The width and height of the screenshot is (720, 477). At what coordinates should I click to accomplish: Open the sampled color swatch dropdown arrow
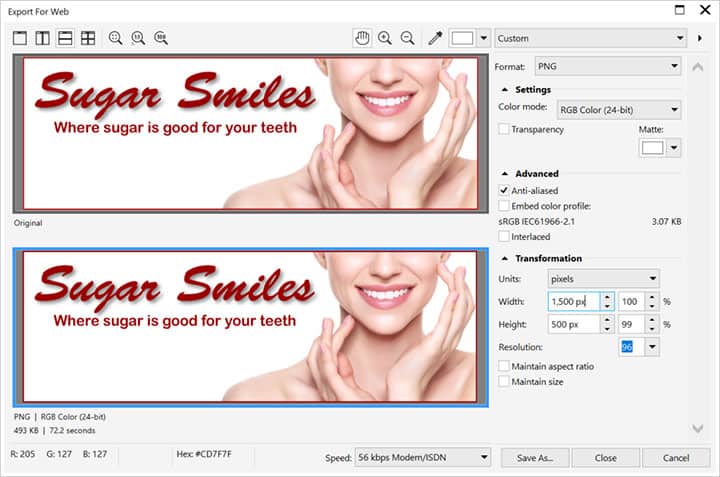coord(484,38)
